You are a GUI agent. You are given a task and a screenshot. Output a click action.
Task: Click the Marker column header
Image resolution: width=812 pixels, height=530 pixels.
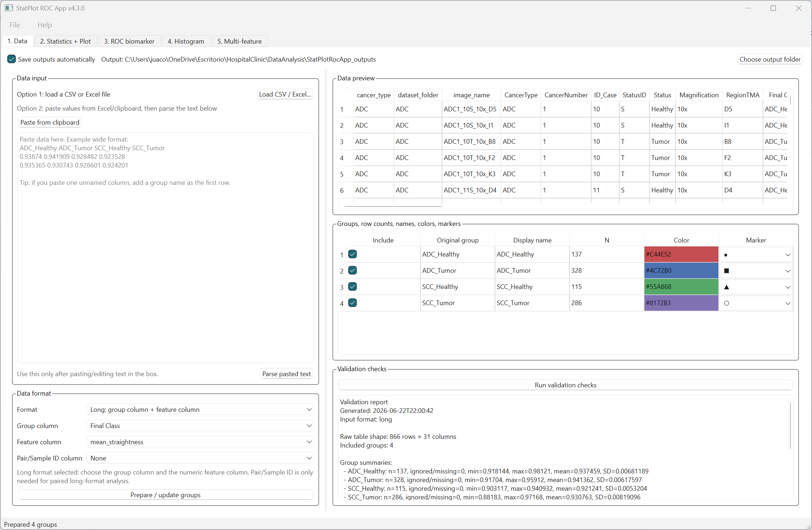[756, 240]
